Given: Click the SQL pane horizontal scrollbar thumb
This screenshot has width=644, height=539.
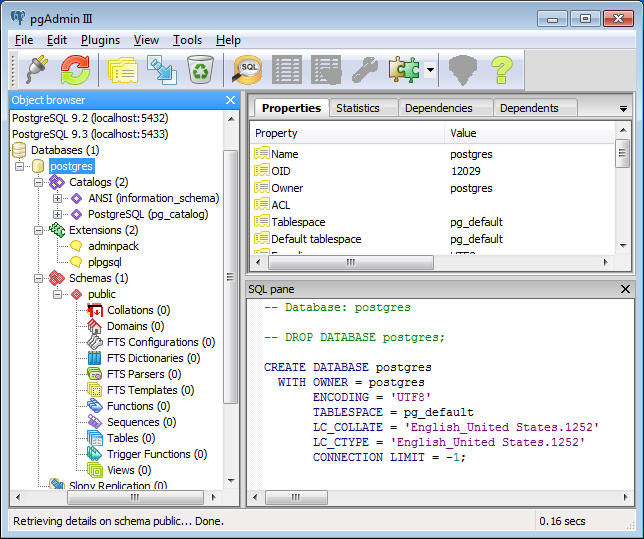Looking at the screenshot, I should (296, 497).
